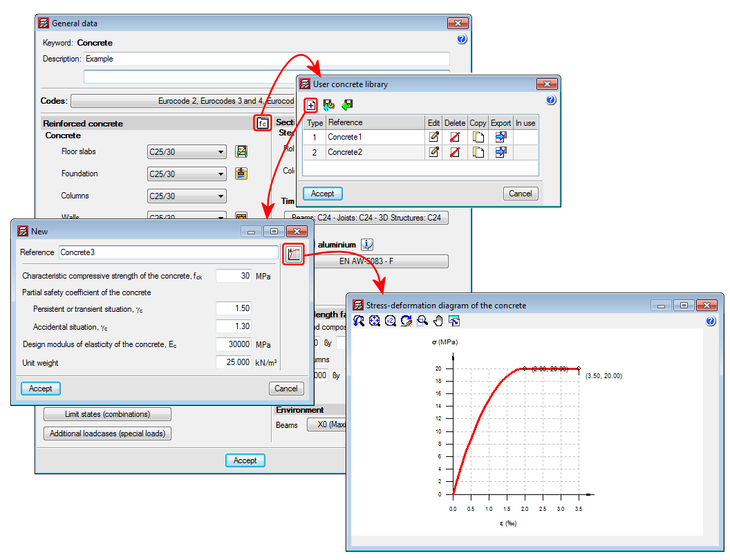
Task: Copy the Concrete1 entry
Action: pyautogui.click(x=478, y=137)
